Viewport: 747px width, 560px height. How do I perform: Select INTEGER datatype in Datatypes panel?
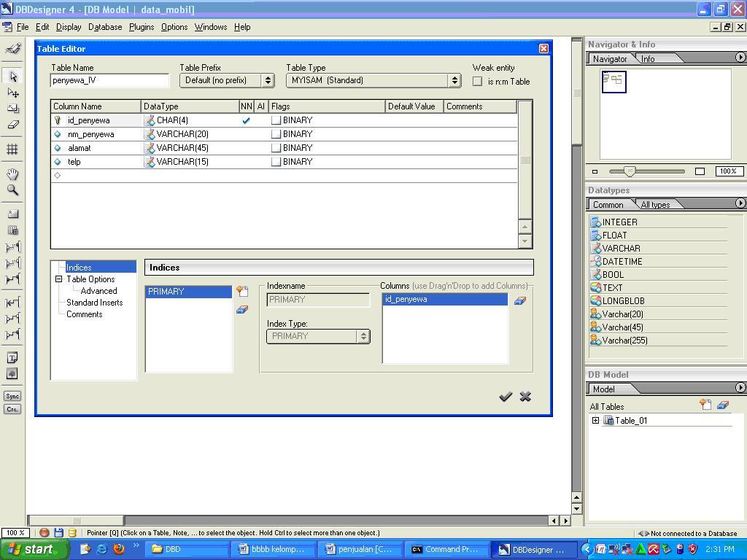[x=619, y=222]
